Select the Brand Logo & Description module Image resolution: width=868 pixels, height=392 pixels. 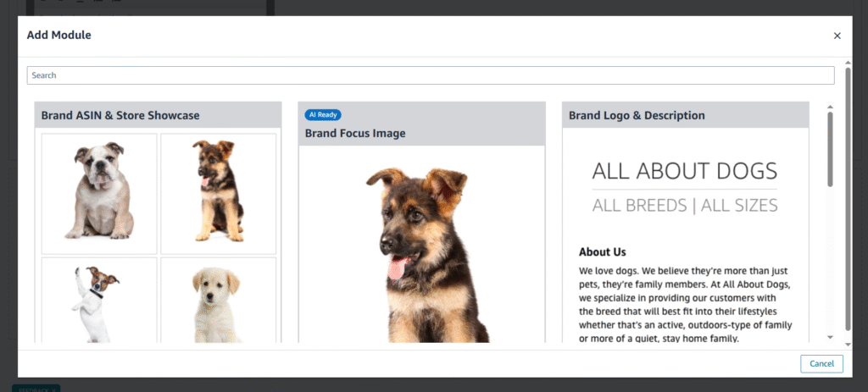(x=636, y=115)
